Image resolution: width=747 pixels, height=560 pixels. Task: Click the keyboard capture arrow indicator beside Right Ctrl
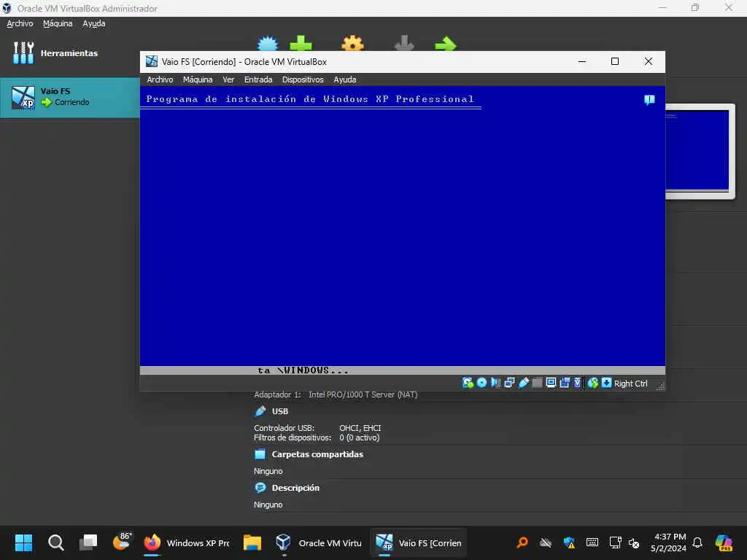click(x=606, y=383)
